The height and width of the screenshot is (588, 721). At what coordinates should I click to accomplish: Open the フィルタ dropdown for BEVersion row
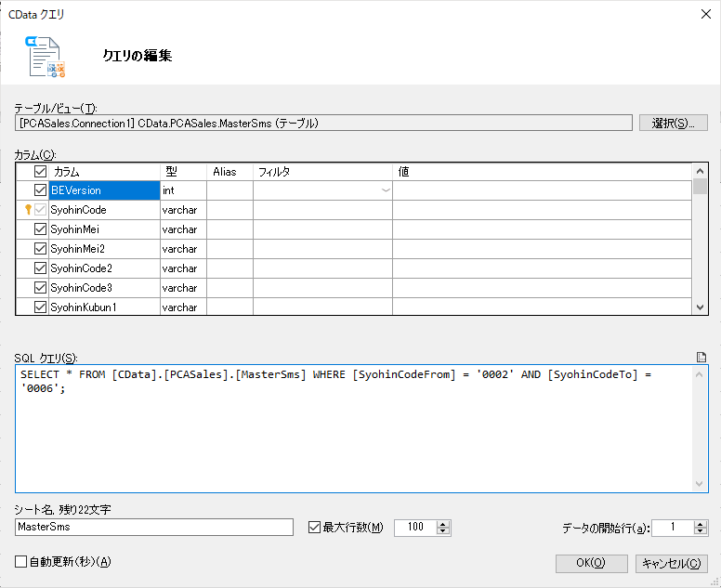[387, 190]
